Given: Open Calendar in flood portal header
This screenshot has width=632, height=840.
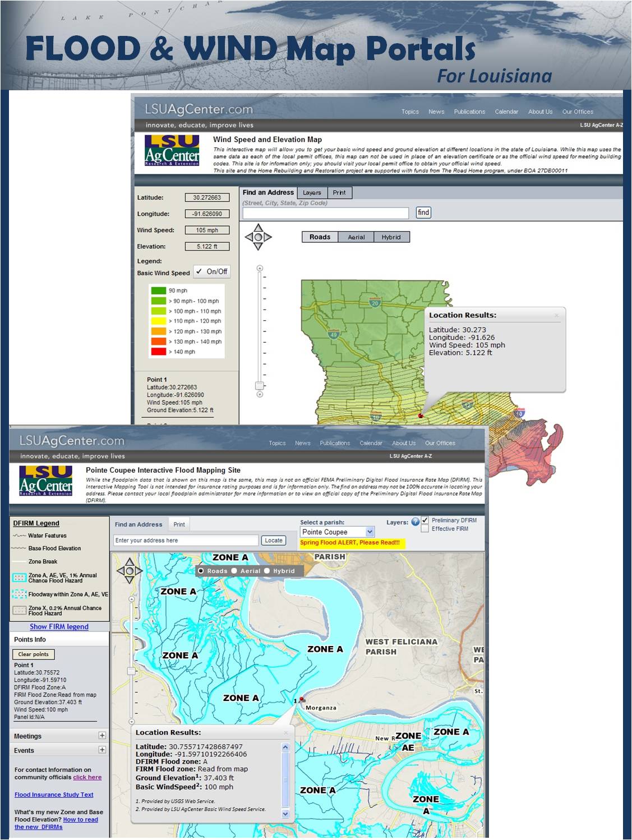Looking at the screenshot, I should tap(371, 443).
